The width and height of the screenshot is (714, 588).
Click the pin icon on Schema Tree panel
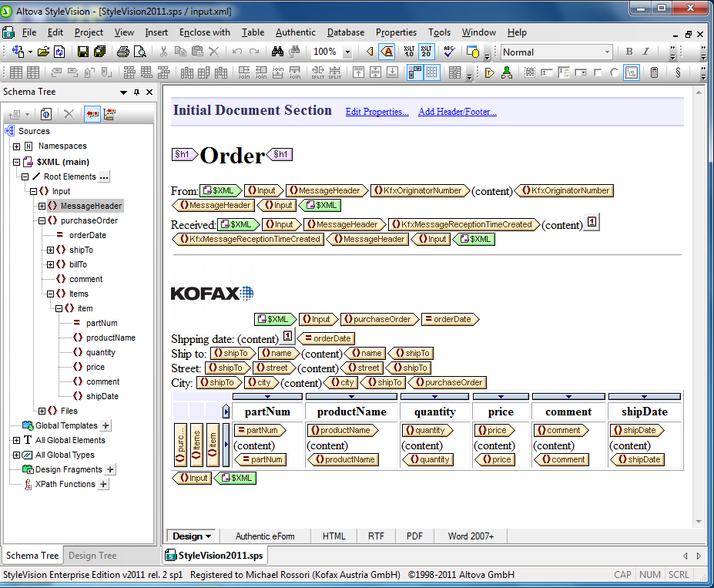tap(136, 92)
